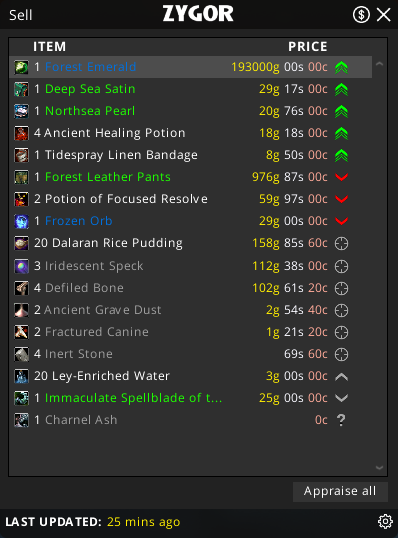This screenshot has width=398, height=538.
Task: Click the list scroll-up arrow
Action: [379, 64]
